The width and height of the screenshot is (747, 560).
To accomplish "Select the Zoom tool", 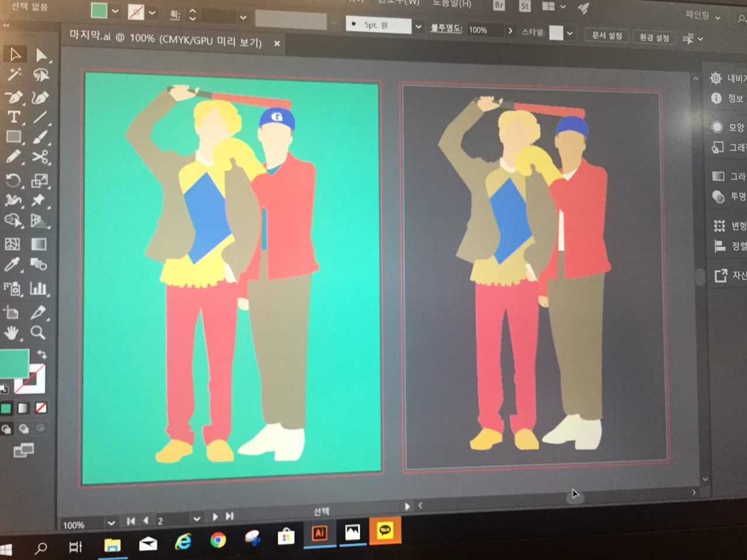I will tap(38, 332).
